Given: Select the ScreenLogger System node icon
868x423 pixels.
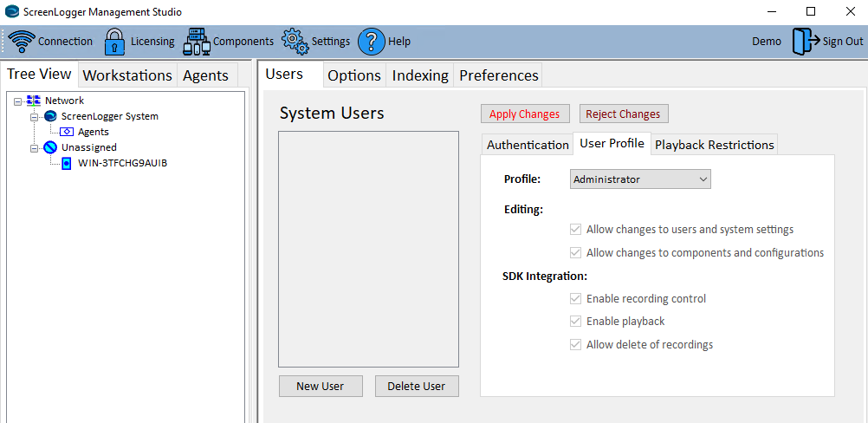Looking at the screenshot, I should pos(50,116).
